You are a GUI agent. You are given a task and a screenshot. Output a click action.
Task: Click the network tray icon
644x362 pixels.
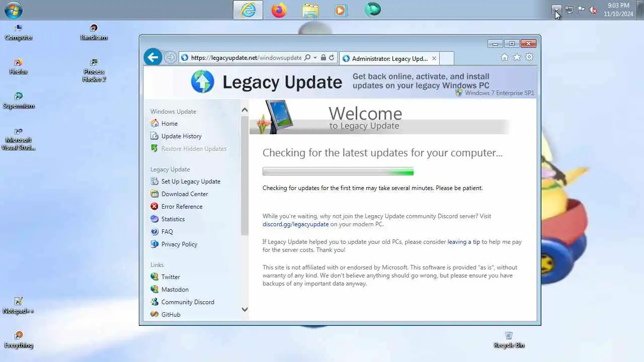pos(569,10)
